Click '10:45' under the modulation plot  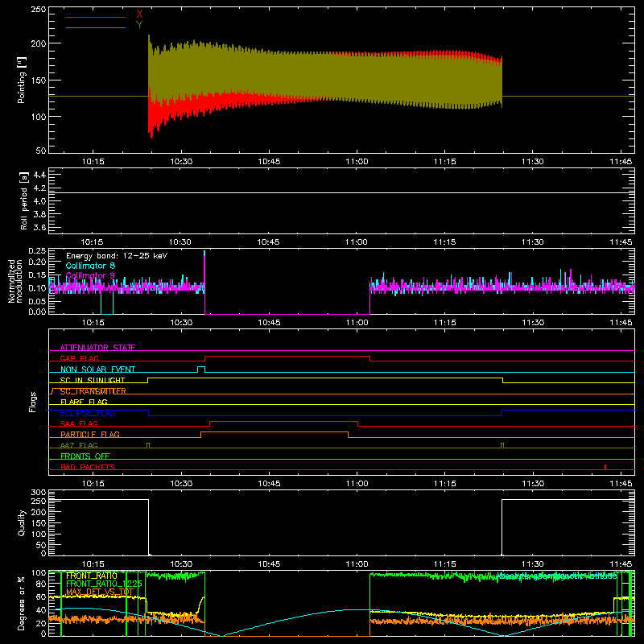tap(269, 323)
